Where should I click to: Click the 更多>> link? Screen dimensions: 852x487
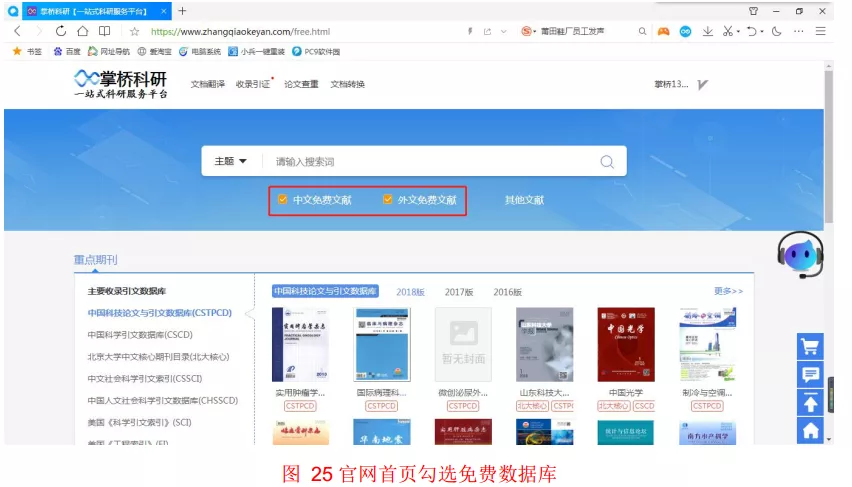pos(728,291)
